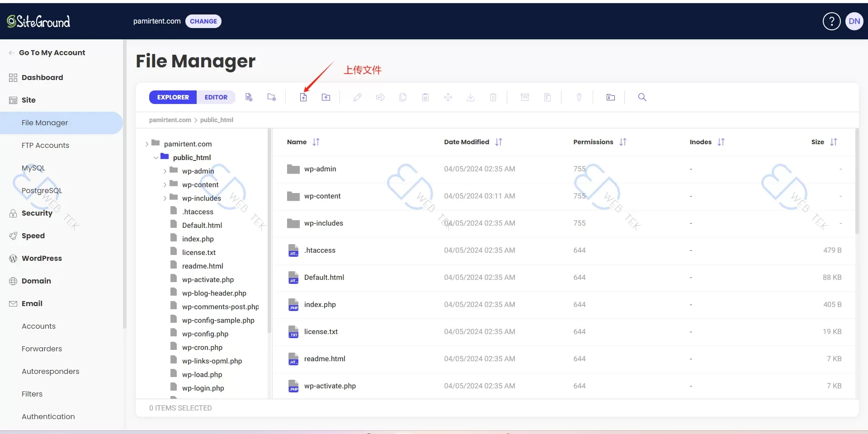Sort files by Size arrows
Screen dimensions: 868x434
834,142
